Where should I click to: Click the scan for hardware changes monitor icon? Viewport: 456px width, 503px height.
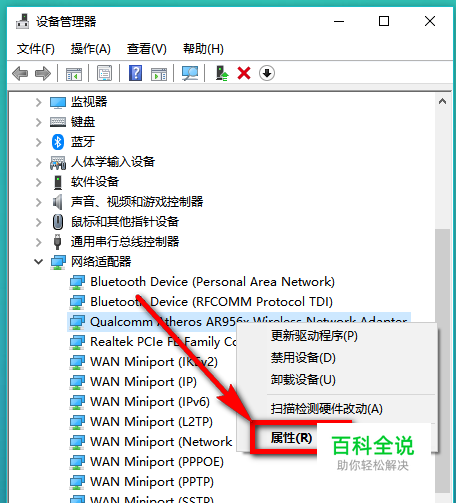point(190,73)
